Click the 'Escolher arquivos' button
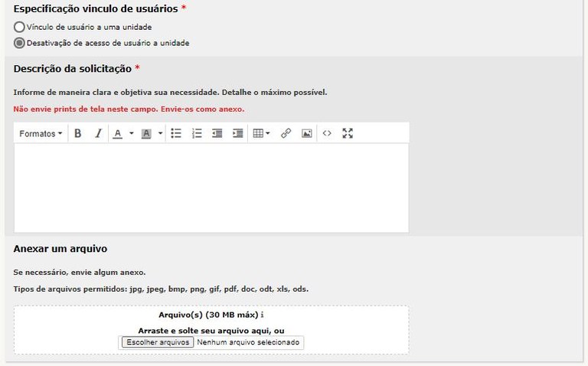 coord(157,342)
